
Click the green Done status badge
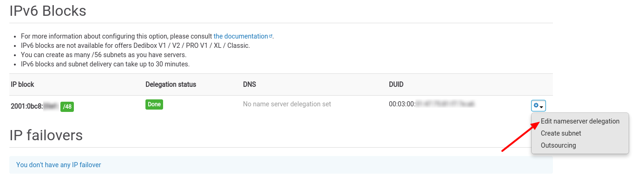(154, 104)
